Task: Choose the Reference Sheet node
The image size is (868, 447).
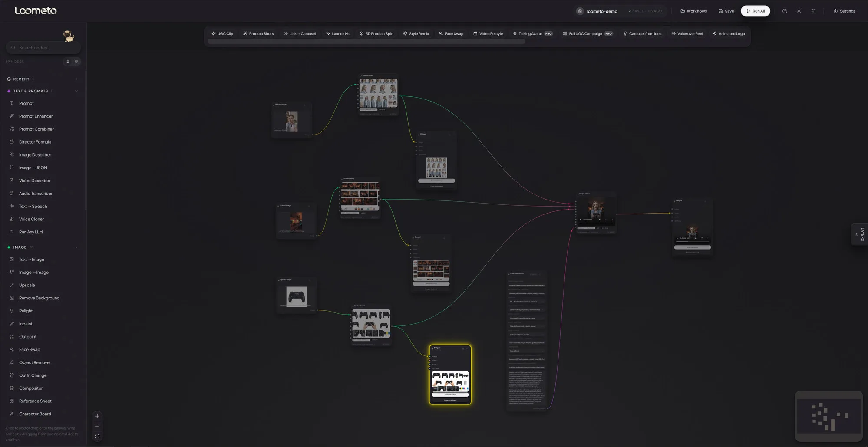Action: point(43,401)
